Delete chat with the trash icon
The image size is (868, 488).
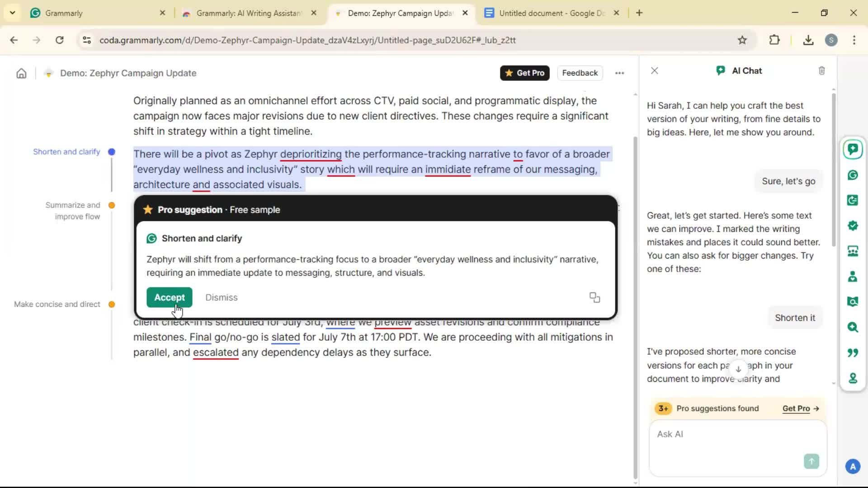821,71
